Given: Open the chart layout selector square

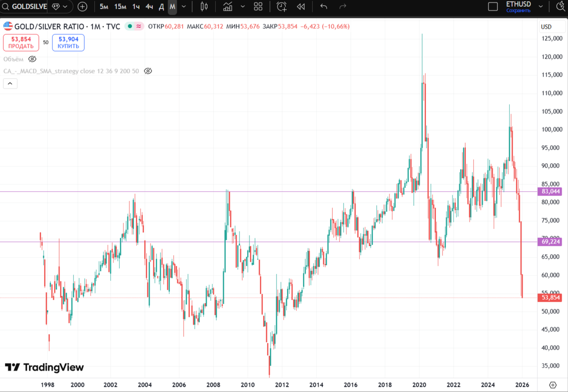Looking at the screenshot, I should [493, 7].
